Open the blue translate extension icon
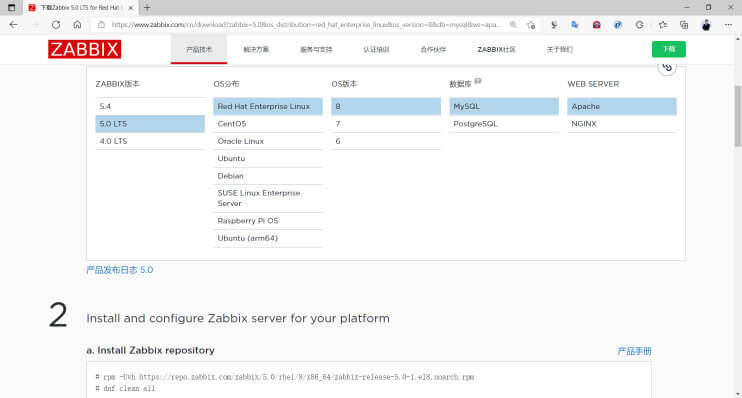Viewport: 742px width, 398px height. tap(575, 25)
